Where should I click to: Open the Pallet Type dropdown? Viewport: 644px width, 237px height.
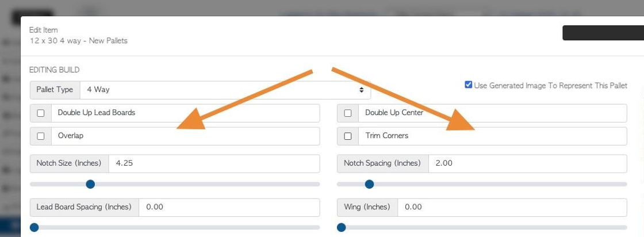click(x=225, y=90)
